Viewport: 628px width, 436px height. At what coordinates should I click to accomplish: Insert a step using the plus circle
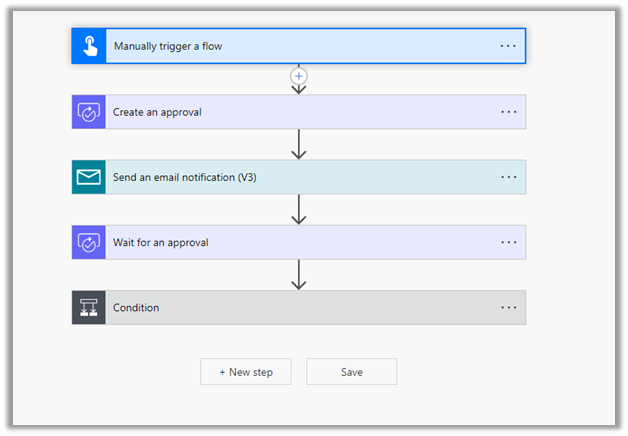298,76
